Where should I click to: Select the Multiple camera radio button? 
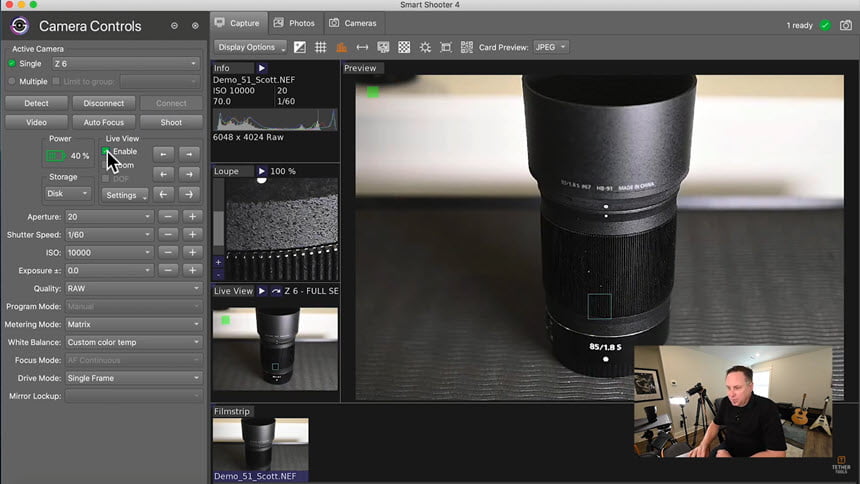[12, 81]
